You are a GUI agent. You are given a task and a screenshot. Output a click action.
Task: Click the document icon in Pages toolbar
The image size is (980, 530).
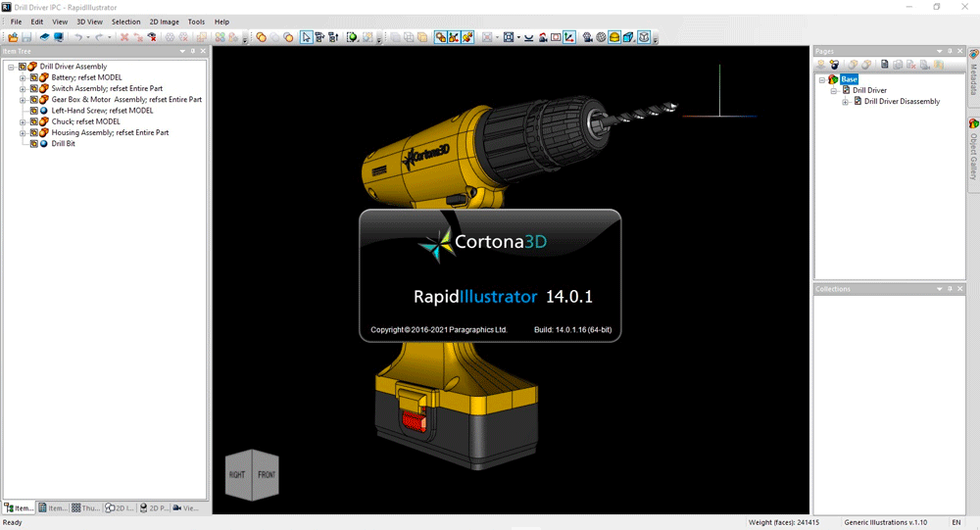click(x=885, y=65)
